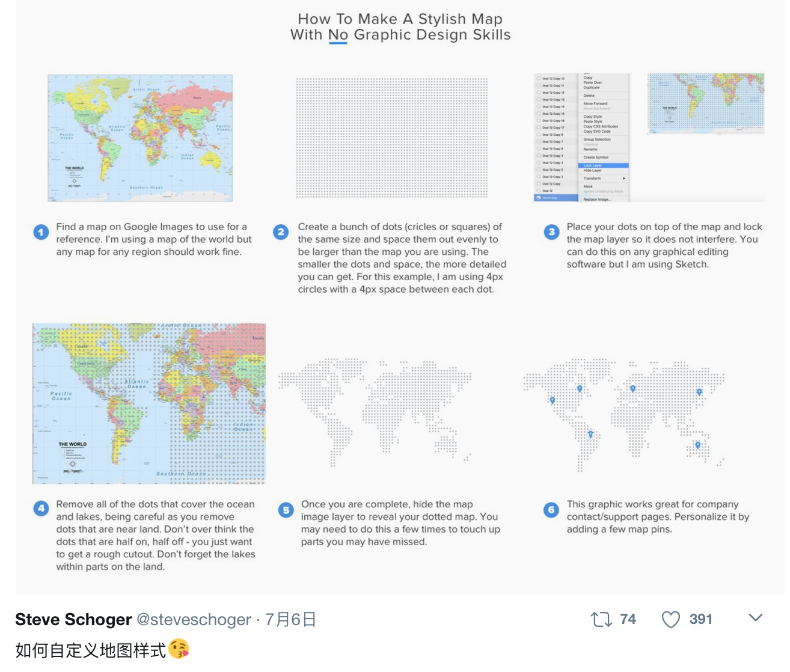The width and height of the screenshot is (790, 672).
Task: Open the tweet's chevron dropdown menu
Action: pyautogui.click(x=756, y=618)
